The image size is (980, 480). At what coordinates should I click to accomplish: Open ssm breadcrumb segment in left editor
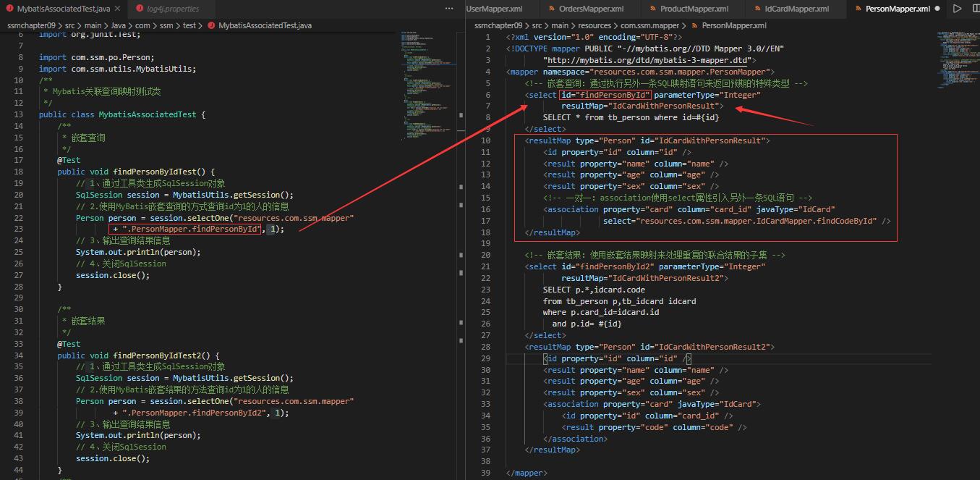point(166,25)
